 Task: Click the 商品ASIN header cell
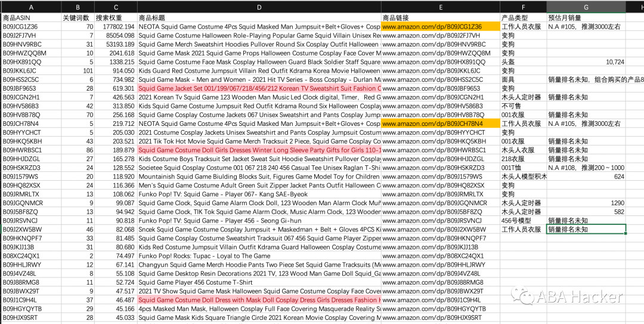click(31, 18)
